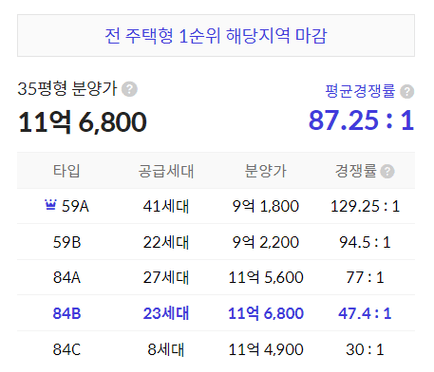Click the ratio 129.25 : 1
This screenshot has height=372, width=434.
pos(365,206)
